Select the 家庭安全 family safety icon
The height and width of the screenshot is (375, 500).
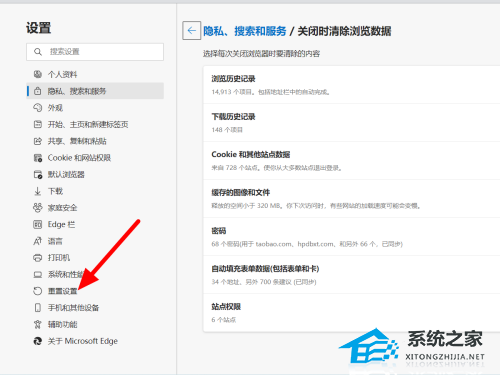pos(38,208)
